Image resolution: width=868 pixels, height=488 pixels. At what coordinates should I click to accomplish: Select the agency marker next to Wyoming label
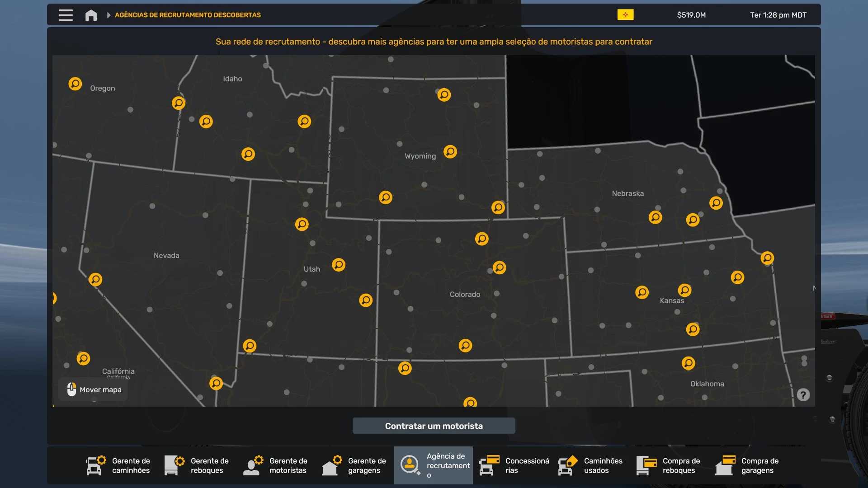click(x=450, y=151)
